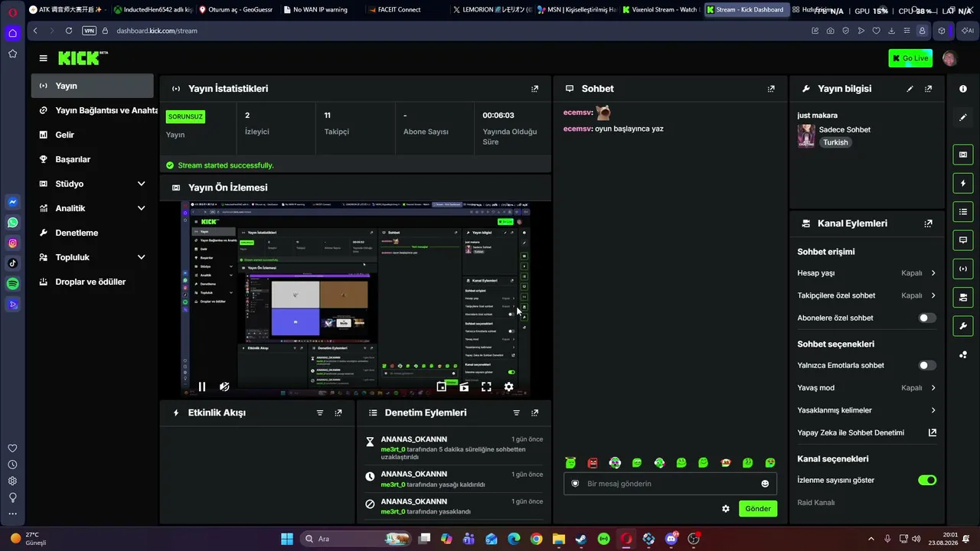Click the pencil edit icon in right rail
The width and height of the screenshot is (980, 551).
click(963, 117)
